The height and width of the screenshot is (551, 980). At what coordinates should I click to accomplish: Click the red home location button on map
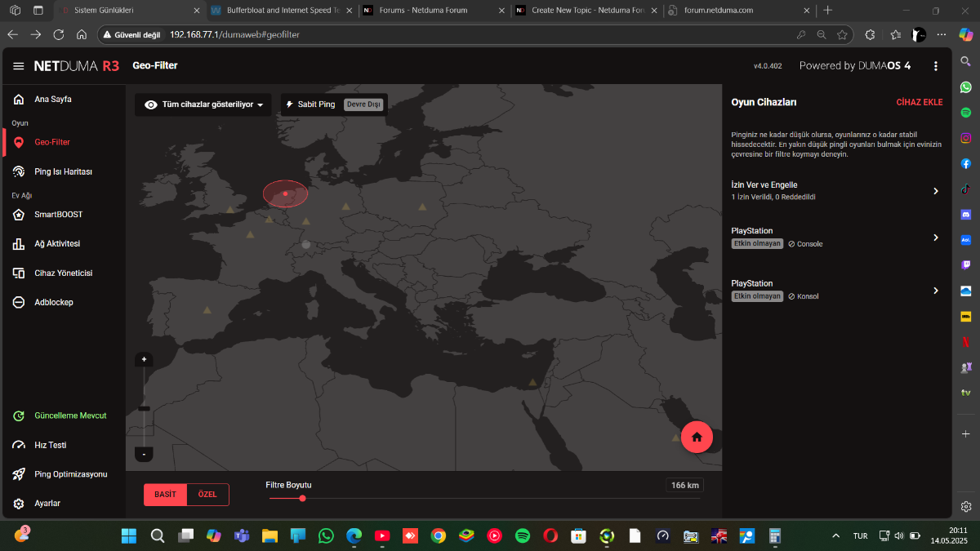click(697, 437)
